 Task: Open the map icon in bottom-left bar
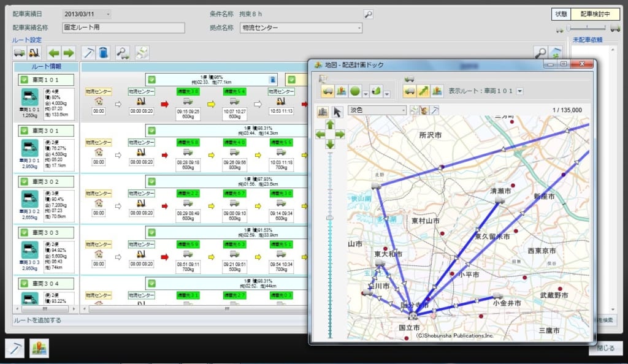40,347
